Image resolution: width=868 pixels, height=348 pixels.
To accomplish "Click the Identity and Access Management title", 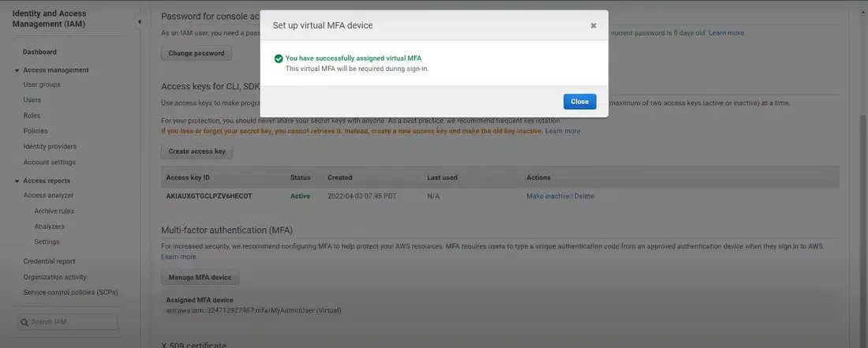I will (x=49, y=19).
